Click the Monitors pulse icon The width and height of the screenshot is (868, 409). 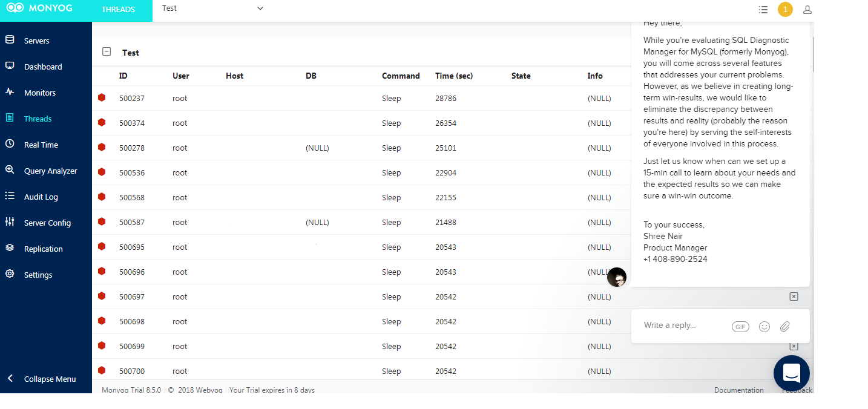click(x=10, y=92)
